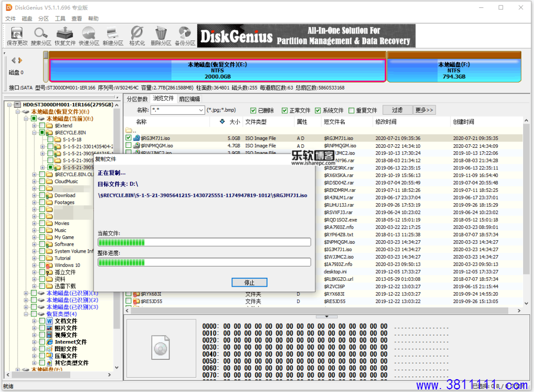
Task: Check the $RE5JD55 folder checkbox
Action: [129, 302]
